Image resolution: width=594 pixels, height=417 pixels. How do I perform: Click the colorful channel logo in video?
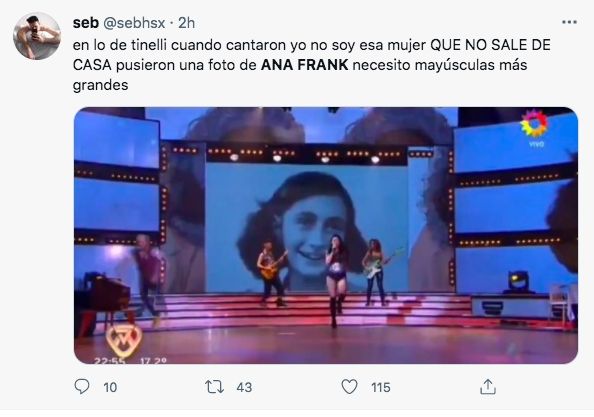535,124
